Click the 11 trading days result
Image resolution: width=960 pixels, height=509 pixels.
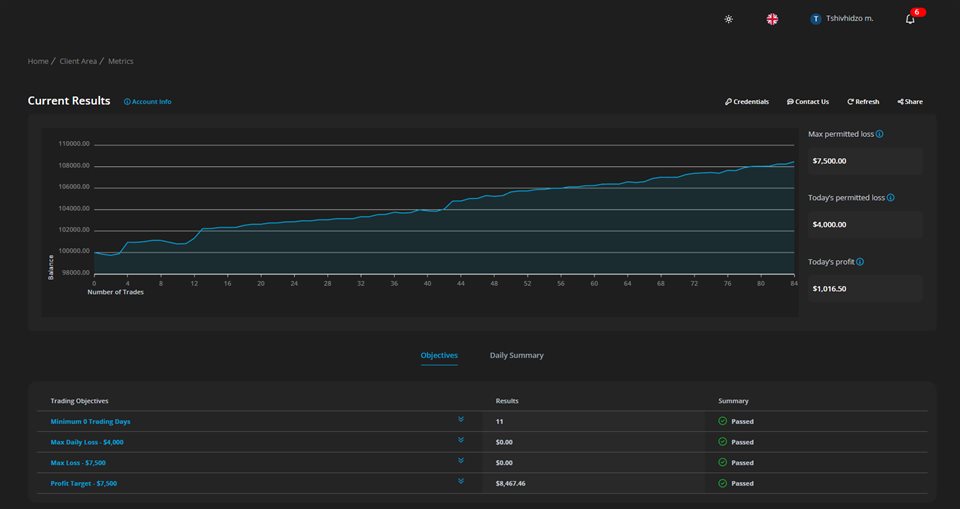[x=499, y=421]
